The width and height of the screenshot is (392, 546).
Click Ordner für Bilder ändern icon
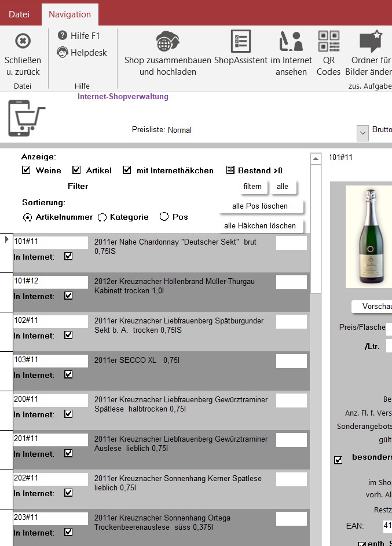point(371,42)
